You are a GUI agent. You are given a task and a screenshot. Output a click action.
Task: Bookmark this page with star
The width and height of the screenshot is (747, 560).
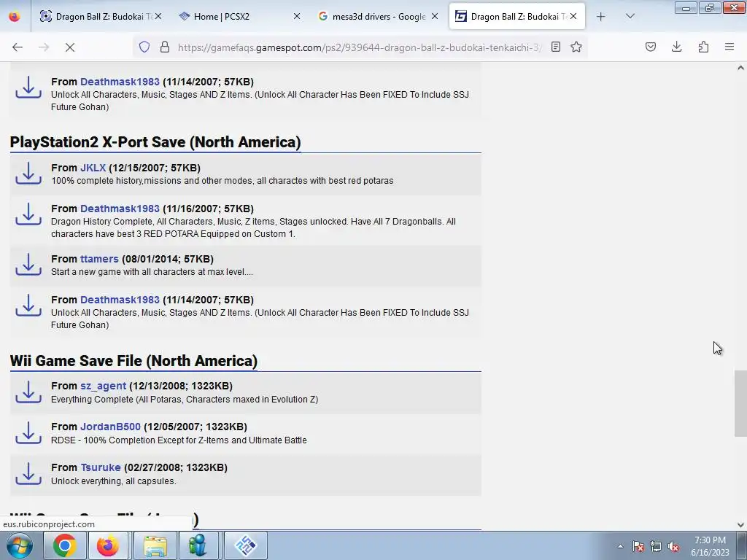576,47
